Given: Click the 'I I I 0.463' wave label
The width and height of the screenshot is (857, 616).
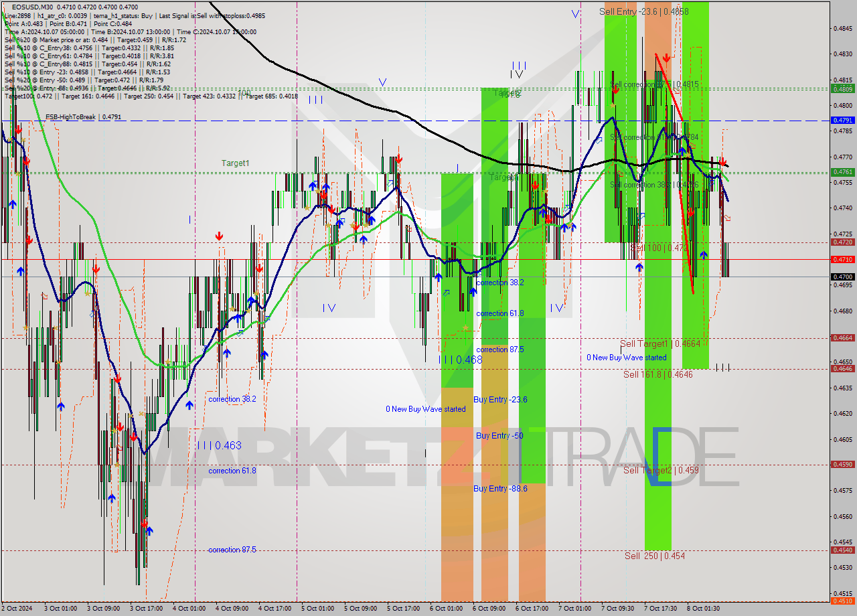Looking at the screenshot, I should 219,445.
